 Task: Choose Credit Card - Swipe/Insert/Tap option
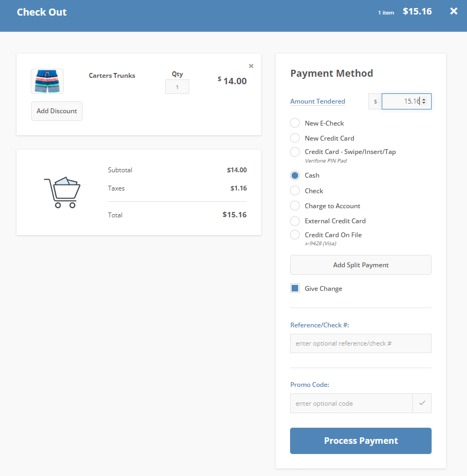click(295, 152)
